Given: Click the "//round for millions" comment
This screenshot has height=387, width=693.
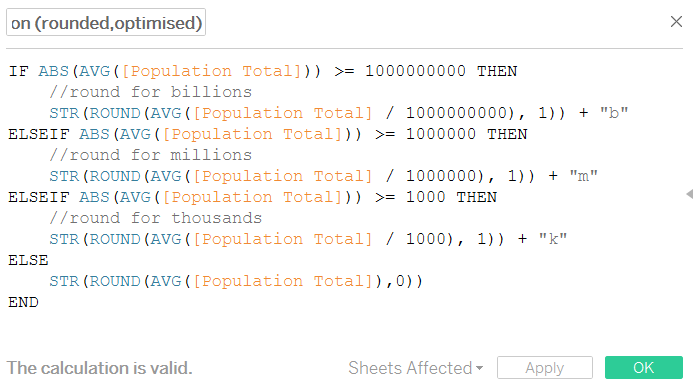Looking at the screenshot, I should 150,155.
